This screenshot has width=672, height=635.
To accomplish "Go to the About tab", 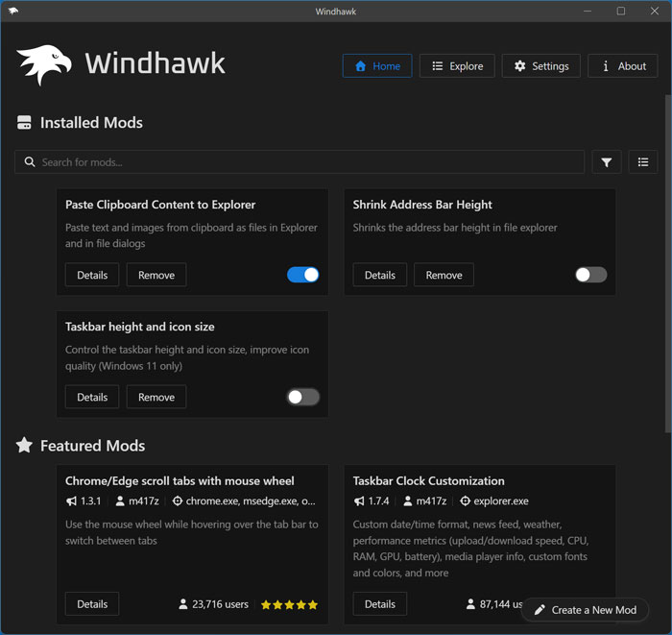I will coord(623,66).
